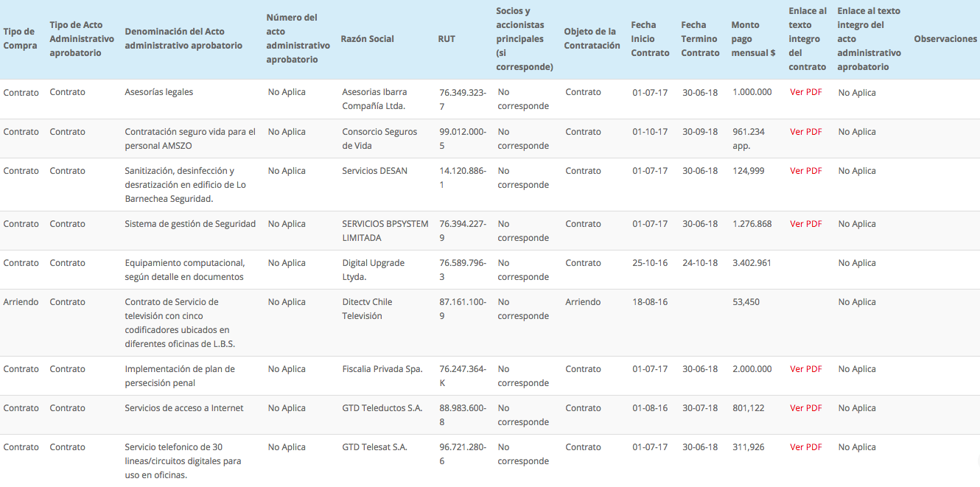
Task: Click Asesorias Ibarra Compañía Ltda. company name
Action: click(374, 99)
